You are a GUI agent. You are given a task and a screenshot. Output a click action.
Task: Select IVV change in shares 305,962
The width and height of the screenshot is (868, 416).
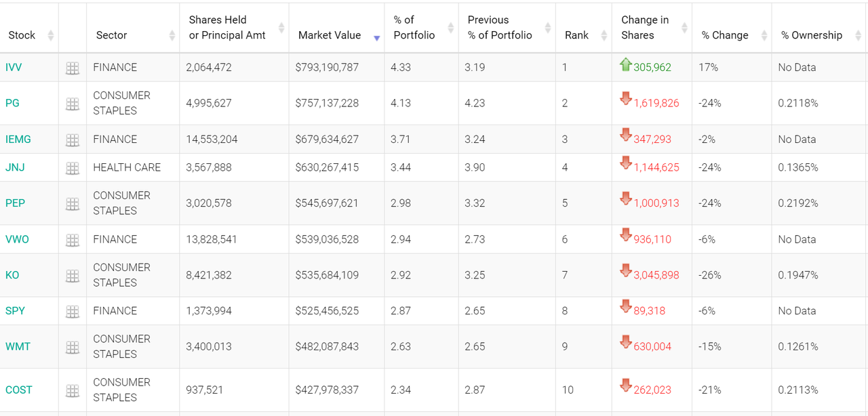click(x=652, y=68)
